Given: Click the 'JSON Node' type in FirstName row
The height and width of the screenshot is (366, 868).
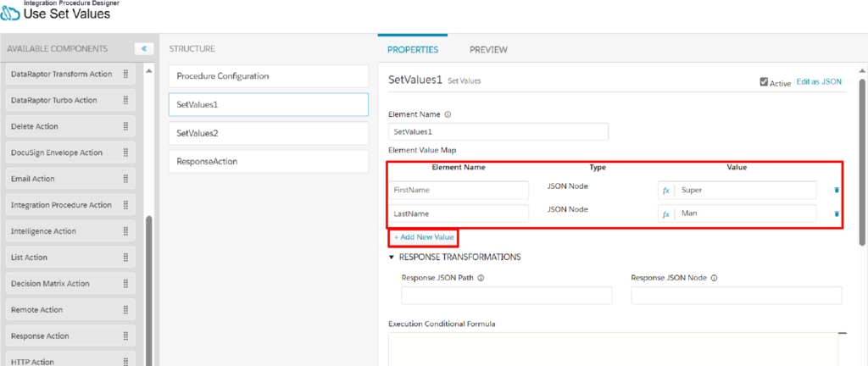Looking at the screenshot, I should point(567,186).
